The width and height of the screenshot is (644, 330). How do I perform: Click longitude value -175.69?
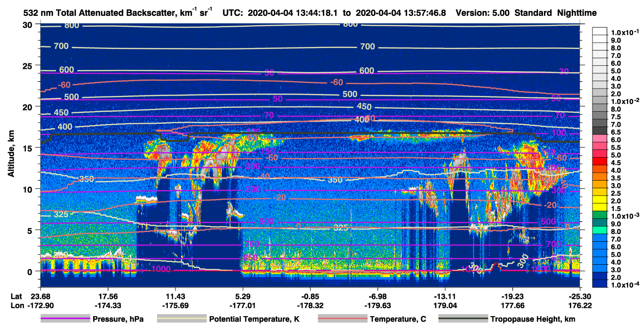[x=175, y=306]
